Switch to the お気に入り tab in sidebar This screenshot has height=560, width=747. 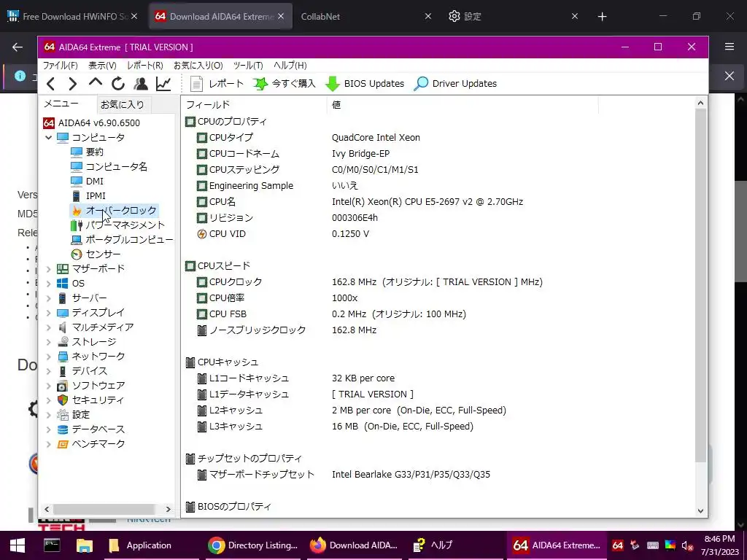(123, 105)
